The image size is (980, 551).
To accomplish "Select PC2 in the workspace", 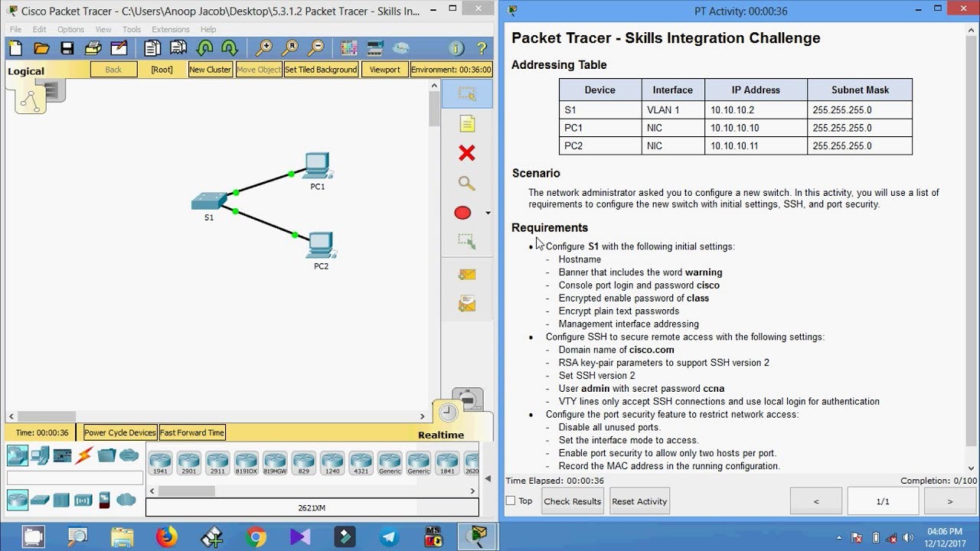I will 321,246.
